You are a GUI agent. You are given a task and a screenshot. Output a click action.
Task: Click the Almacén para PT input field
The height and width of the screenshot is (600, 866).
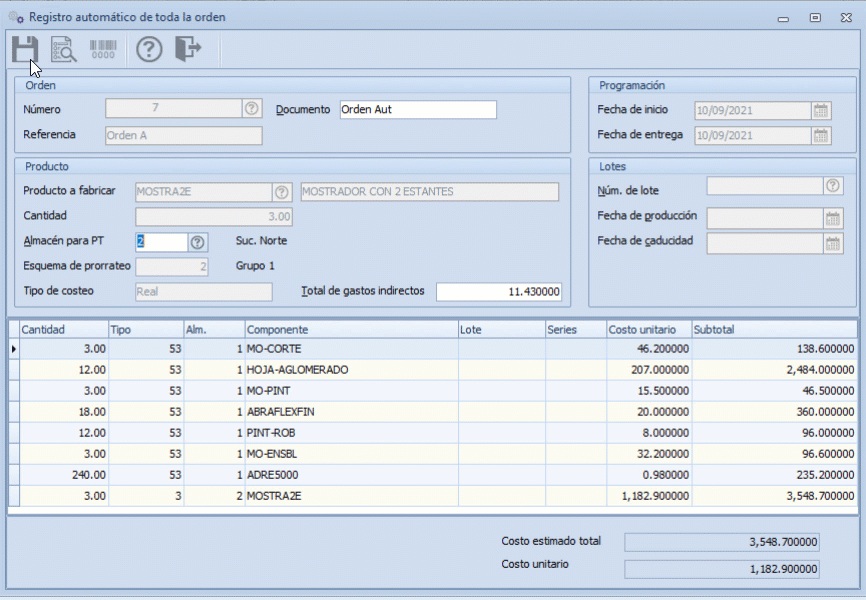[x=162, y=242]
